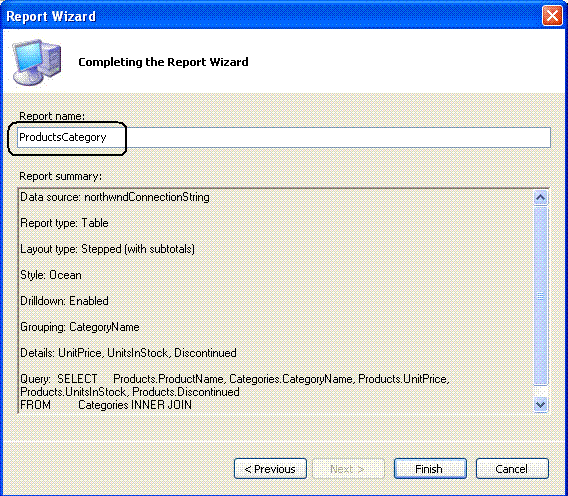Viewport: 568px width, 496px height.
Task: Click the Details: UnitPrice line
Action: click(x=128, y=353)
